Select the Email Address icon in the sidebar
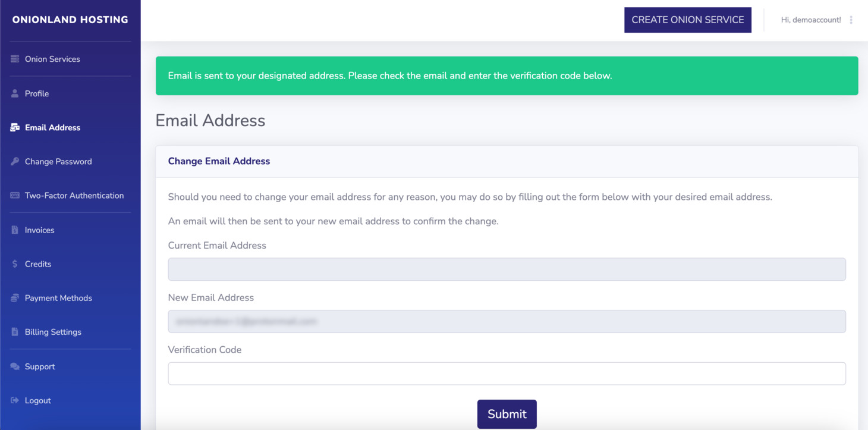The width and height of the screenshot is (868, 430). (14, 127)
